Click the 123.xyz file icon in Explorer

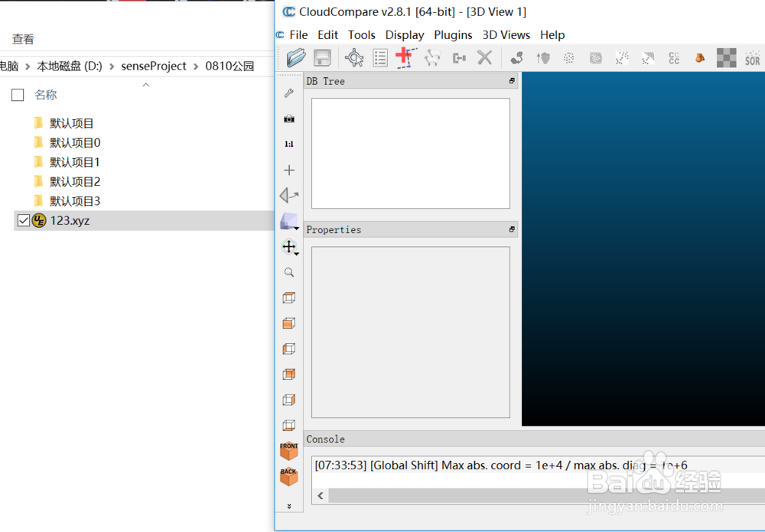coord(39,220)
